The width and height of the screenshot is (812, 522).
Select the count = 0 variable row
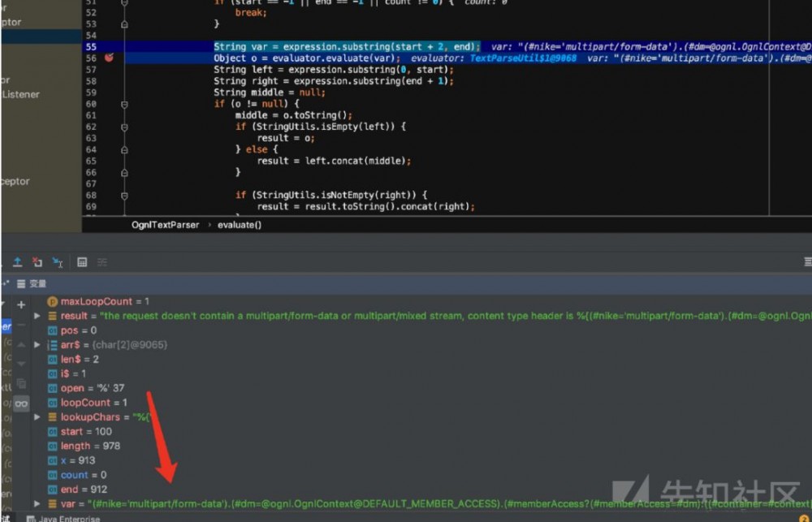[76, 475]
